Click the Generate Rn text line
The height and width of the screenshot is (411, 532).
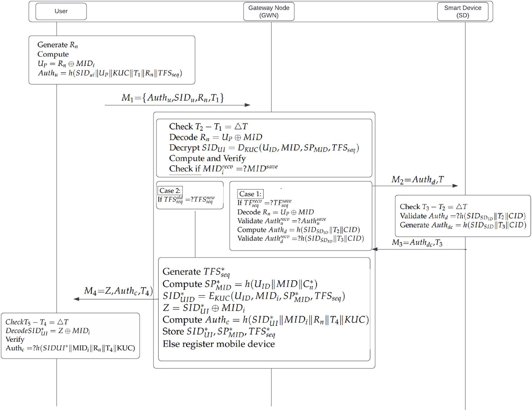click(x=57, y=45)
